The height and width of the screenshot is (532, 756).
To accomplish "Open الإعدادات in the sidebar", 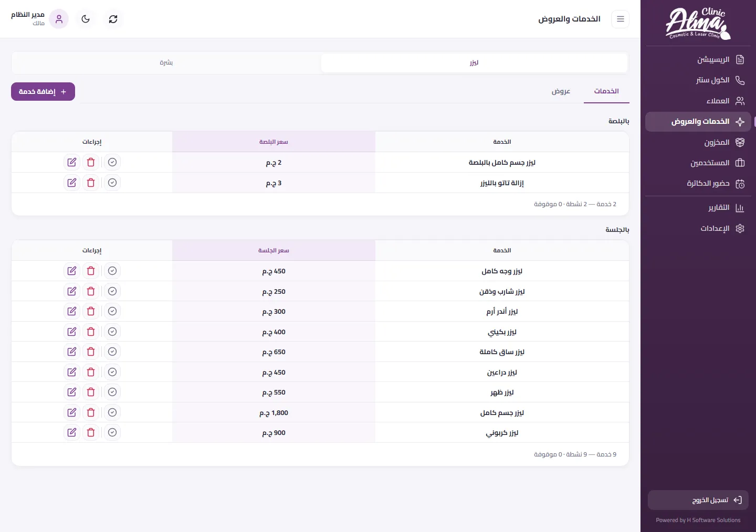I will tap(698, 228).
